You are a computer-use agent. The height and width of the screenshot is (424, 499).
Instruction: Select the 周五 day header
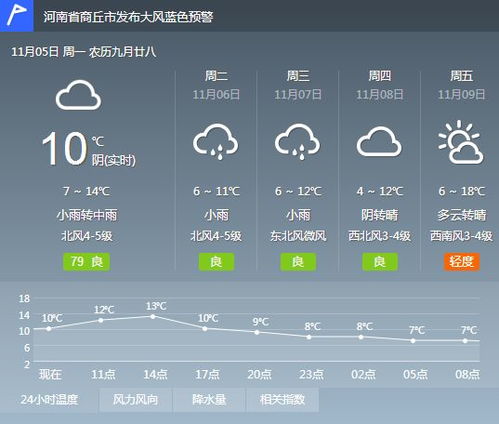pyautogui.click(x=461, y=76)
